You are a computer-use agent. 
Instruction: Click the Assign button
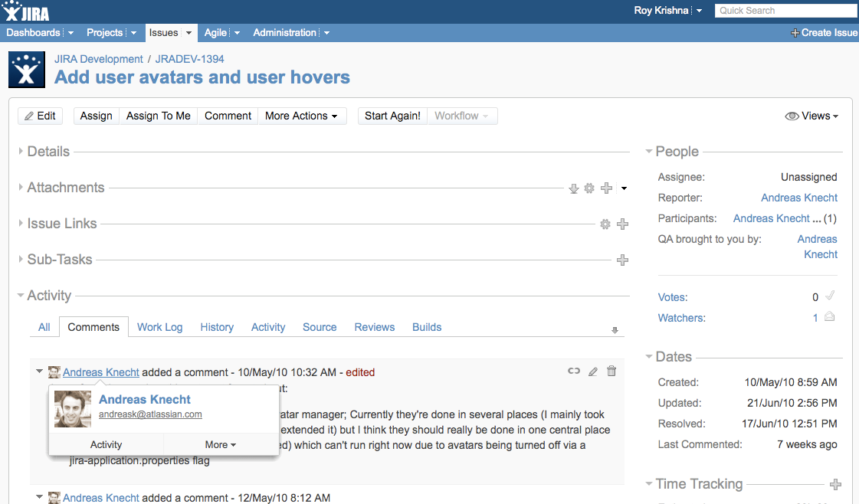pos(96,116)
